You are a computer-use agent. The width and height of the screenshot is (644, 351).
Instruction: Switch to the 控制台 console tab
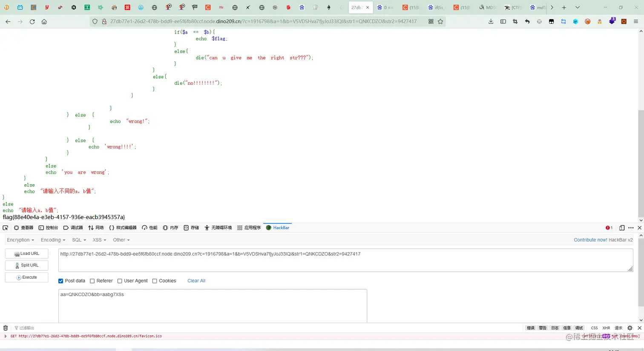(x=48, y=228)
